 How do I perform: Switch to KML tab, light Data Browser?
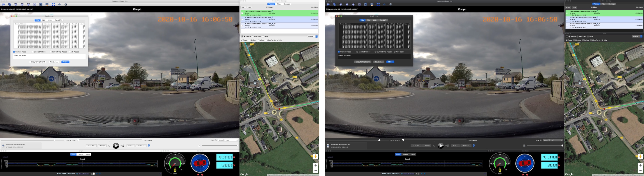click(50, 20)
